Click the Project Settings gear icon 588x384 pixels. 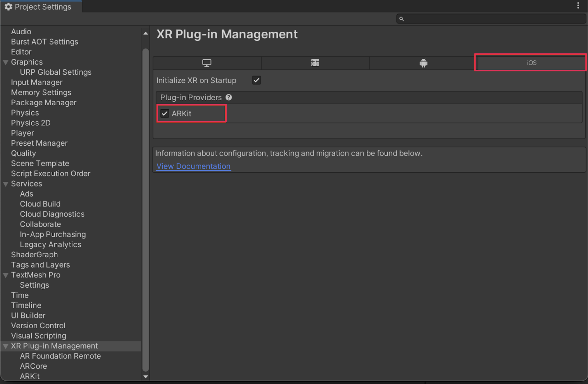point(8,7)
